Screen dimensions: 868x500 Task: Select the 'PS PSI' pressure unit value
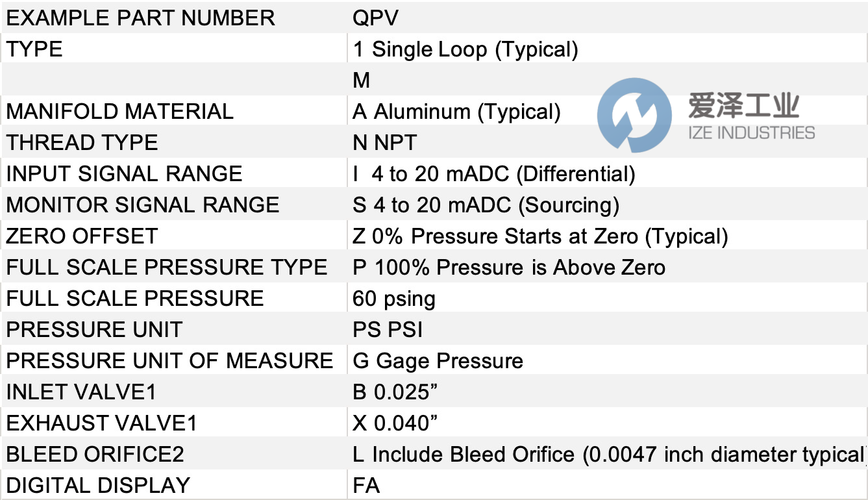click(x=388, y=329)
